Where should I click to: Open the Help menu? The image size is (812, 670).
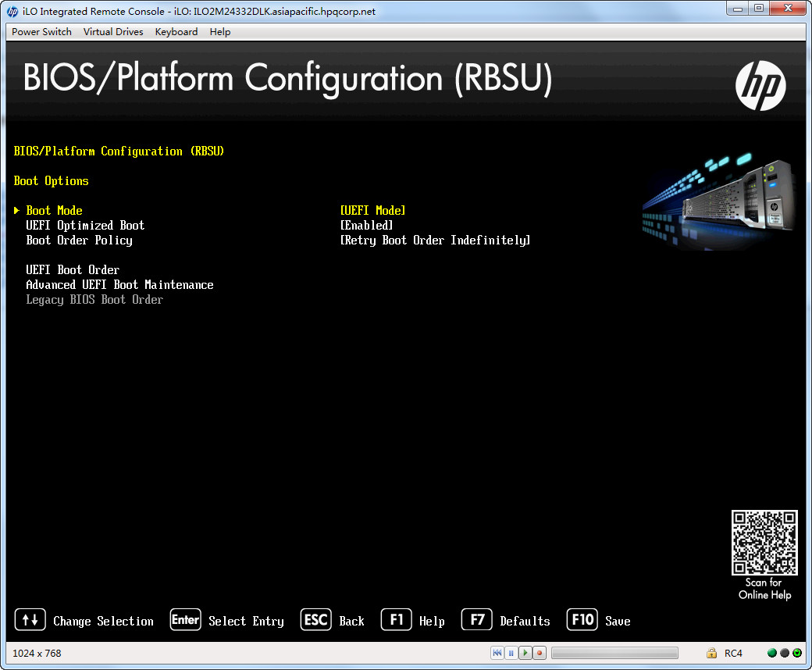[x=219, y=31]
